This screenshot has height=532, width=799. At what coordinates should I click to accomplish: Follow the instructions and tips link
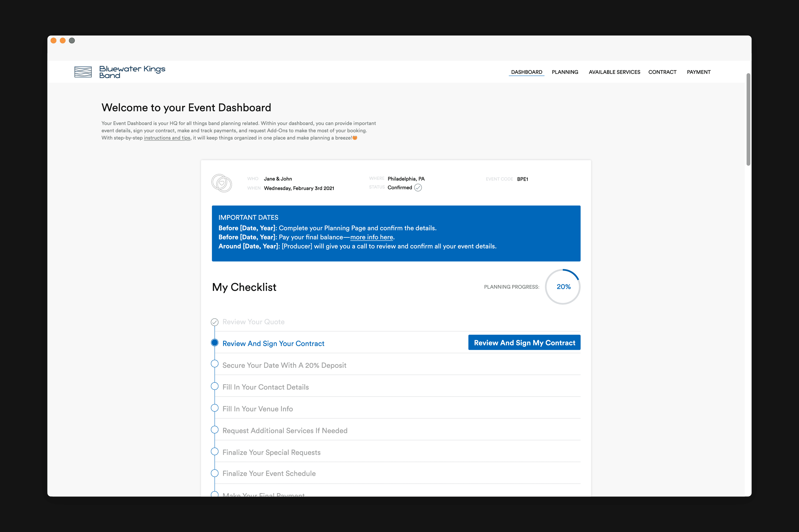click(167, 138)
